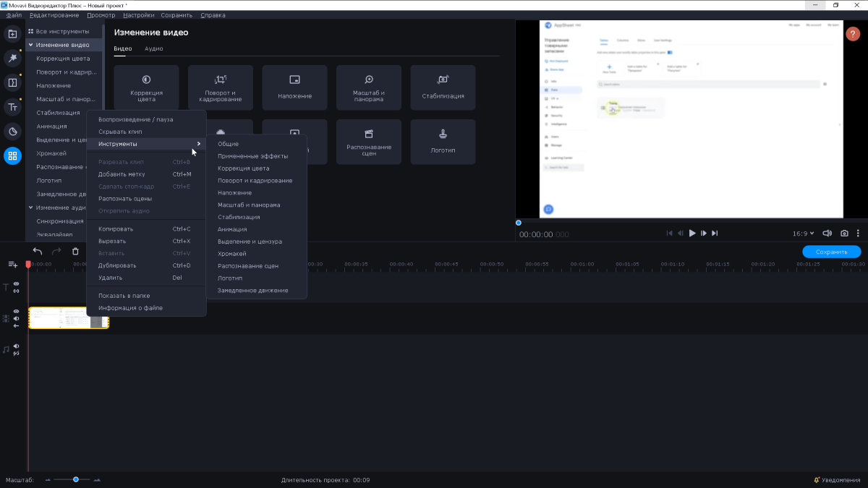This screenshot has height=488, width=868.
Task: Click the Add track icon
Action: 12,265
